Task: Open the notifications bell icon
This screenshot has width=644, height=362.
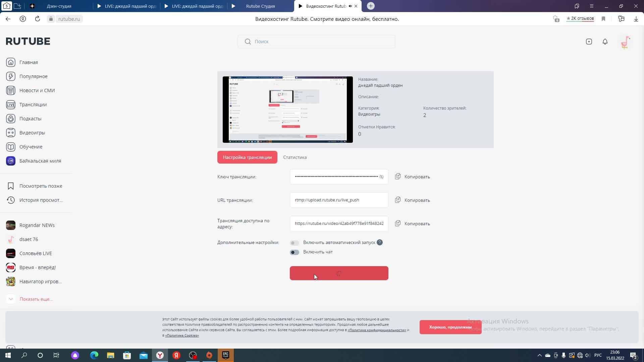Action: (x=605, y=42)
